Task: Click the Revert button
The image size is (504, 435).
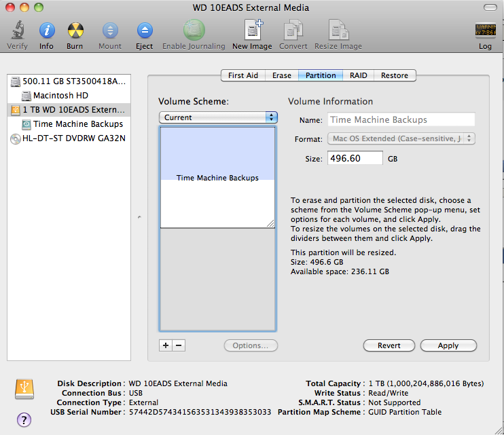Action: pos(389,345)
